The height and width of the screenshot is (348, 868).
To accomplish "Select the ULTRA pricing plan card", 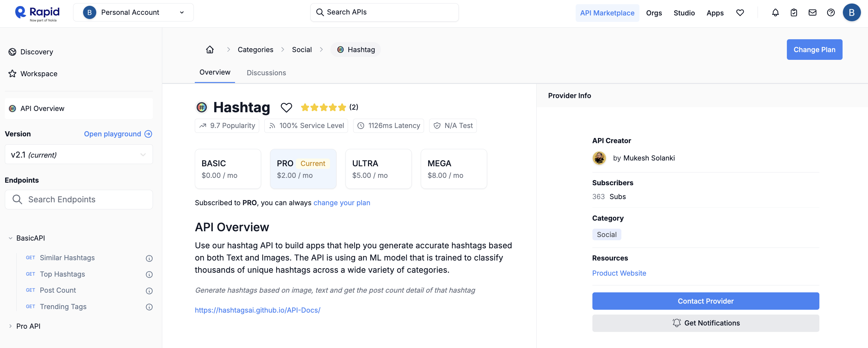I will pos(378,169).
